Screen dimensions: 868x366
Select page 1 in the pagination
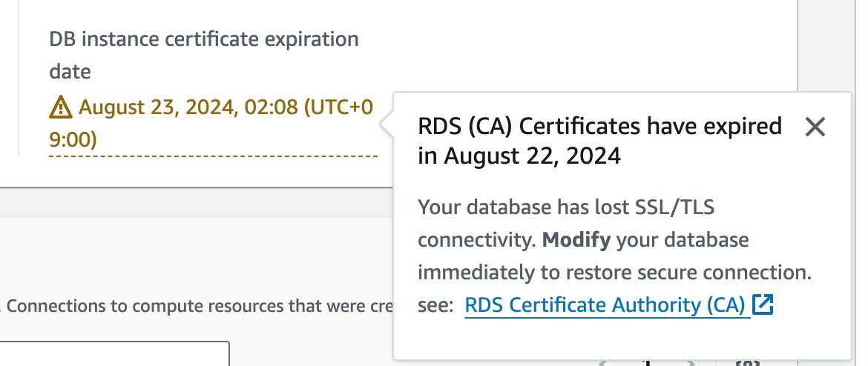[647, 363]
